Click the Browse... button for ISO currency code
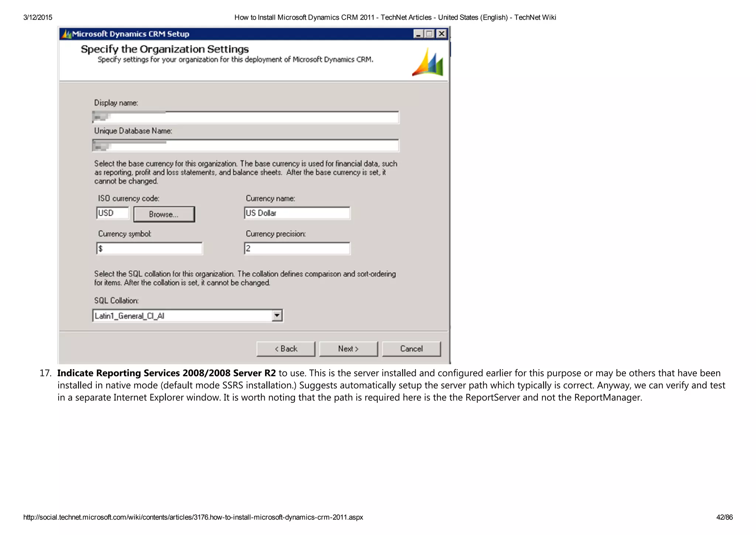756x535 pixels. click(x=164, y=214)
